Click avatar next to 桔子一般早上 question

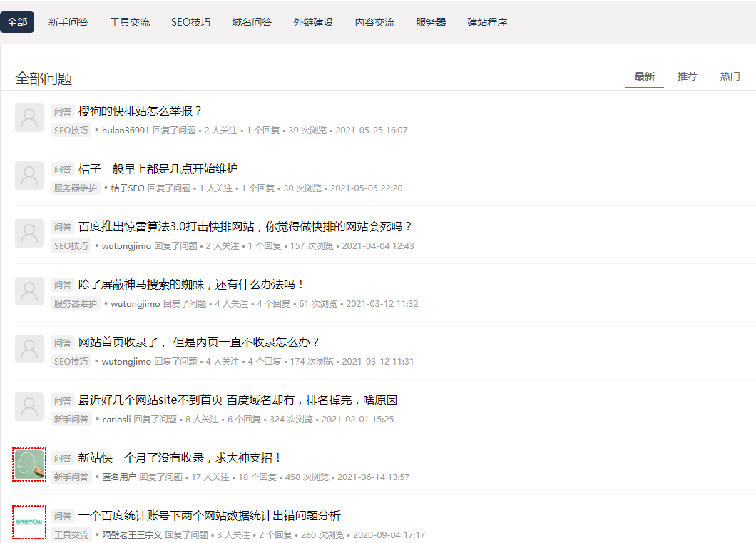pos(29,176)
